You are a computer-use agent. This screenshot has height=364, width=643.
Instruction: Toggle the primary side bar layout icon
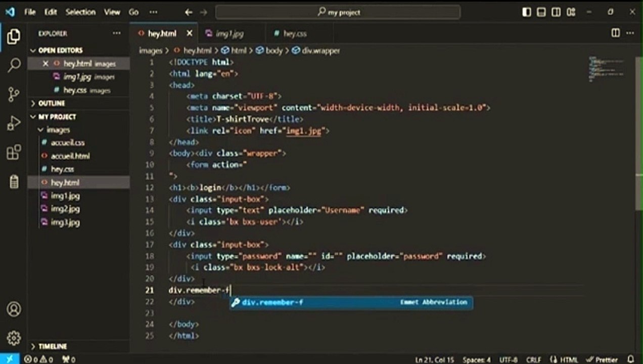pyautogui.click(x=527, y=12)
